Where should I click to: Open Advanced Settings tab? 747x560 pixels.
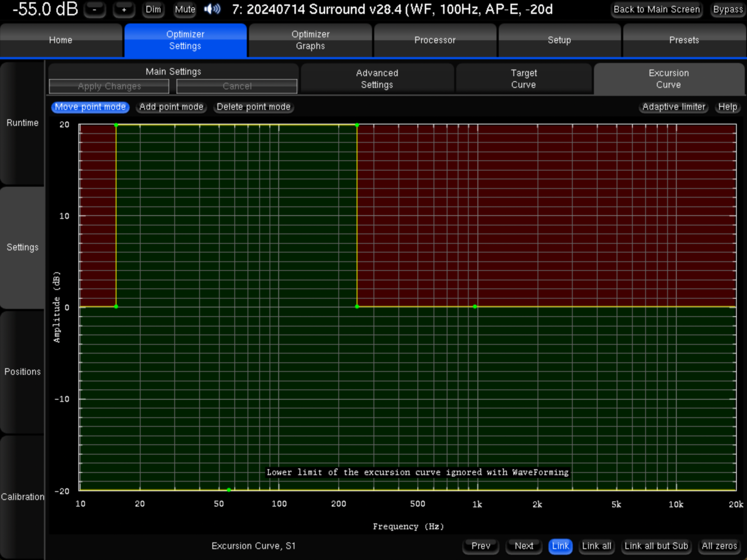[x=377, y=79]
